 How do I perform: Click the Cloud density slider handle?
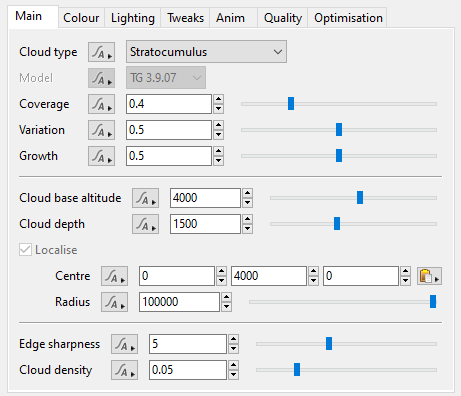pos(297,370)
